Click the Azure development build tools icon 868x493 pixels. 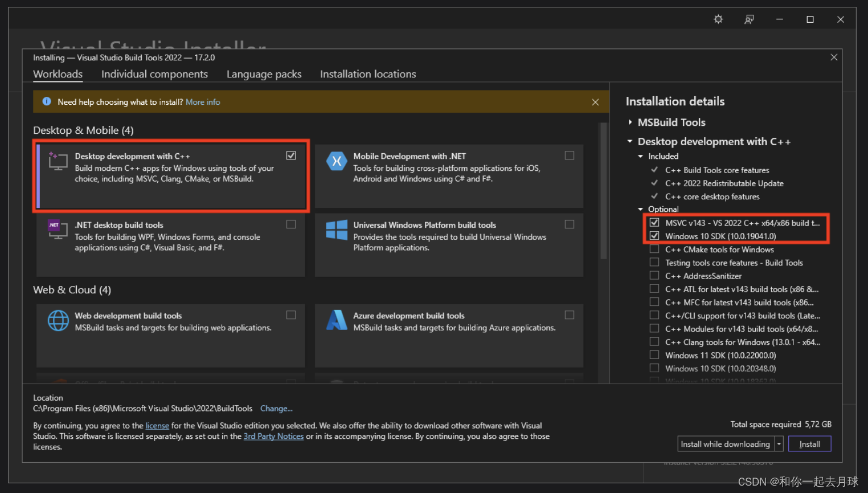click(x=337, y=320)
